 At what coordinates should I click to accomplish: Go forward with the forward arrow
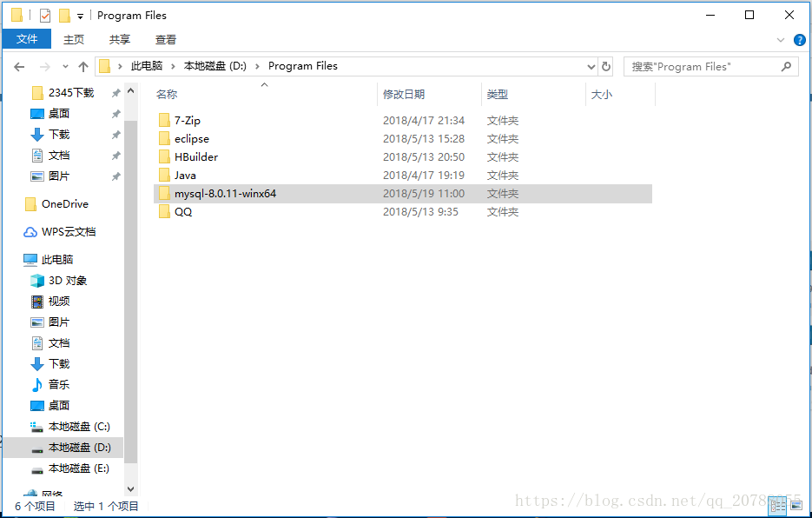tap(45, 66)
